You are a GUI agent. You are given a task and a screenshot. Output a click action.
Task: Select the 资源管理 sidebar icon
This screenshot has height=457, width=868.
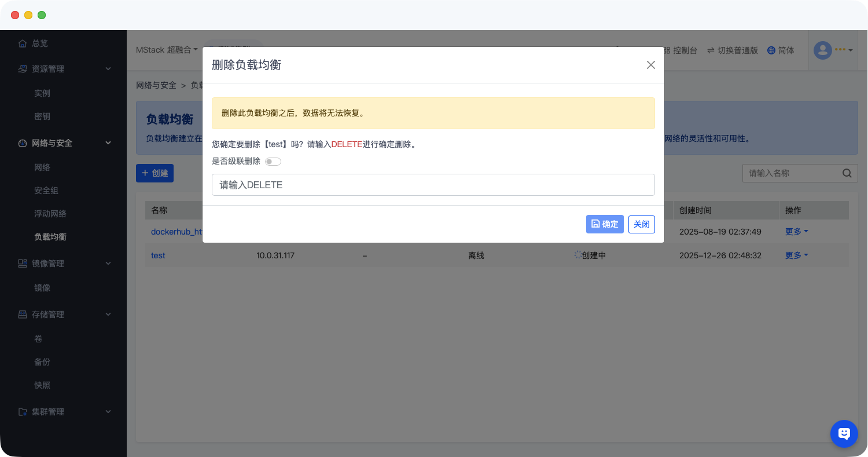[21, 68]
